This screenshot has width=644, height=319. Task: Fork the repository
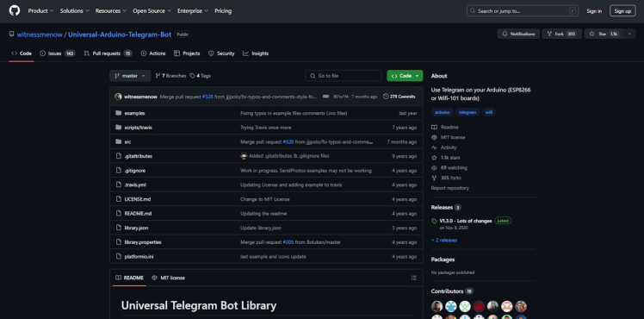[x=561, y=34]
